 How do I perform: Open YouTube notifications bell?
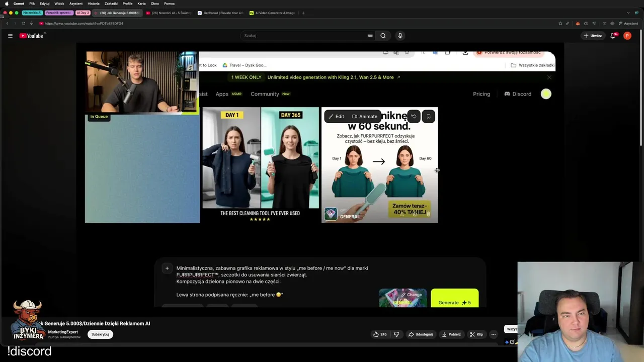coord(613,36)
